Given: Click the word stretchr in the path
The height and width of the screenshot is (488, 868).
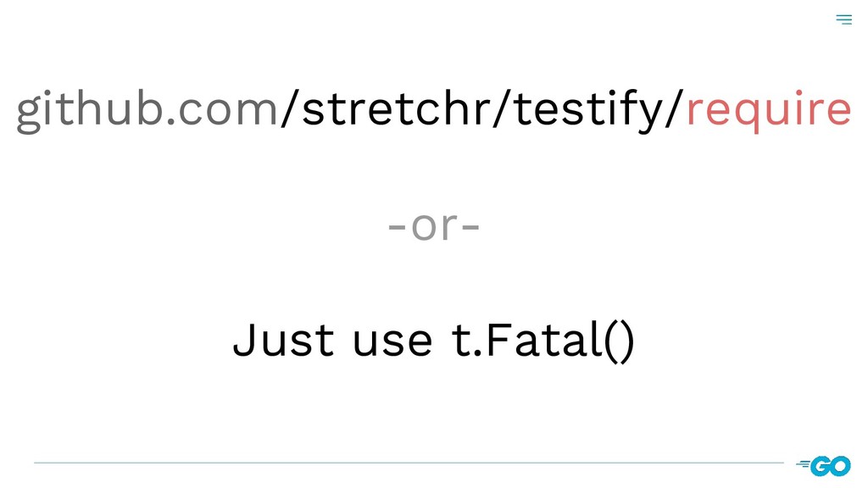Looking at the screenshot, I should 394,111.
